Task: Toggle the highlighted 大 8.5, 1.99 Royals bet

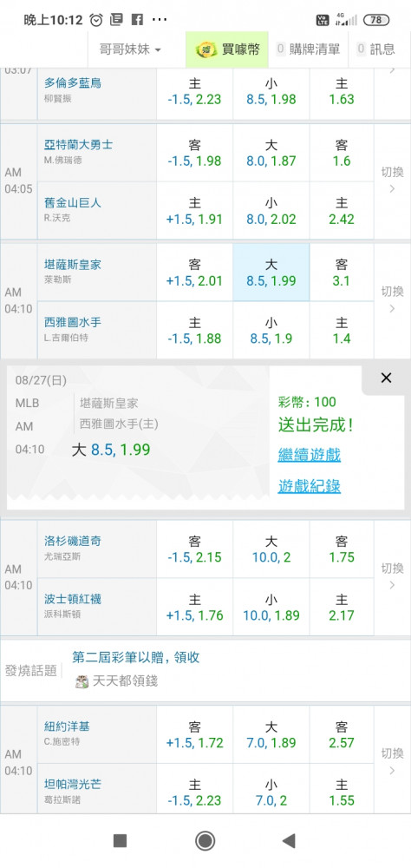Action: click(271, 273)
